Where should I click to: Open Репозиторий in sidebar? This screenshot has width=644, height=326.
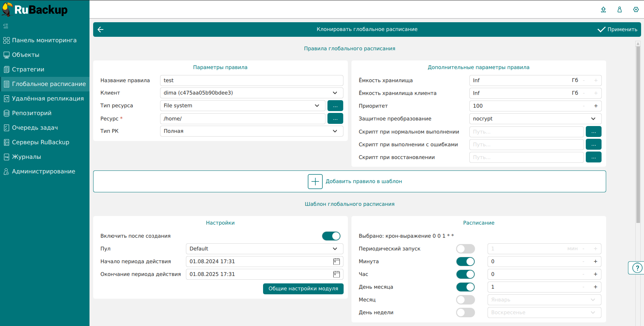(x=45, y=113)
